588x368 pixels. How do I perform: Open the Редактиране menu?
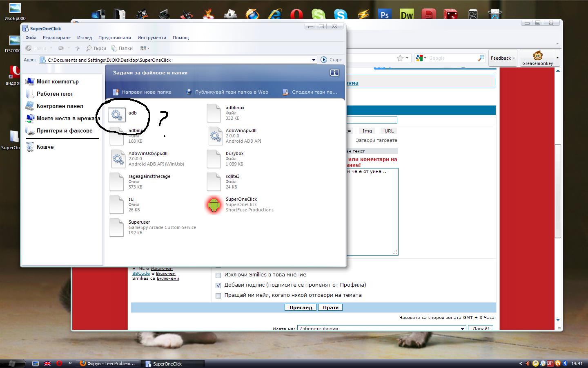tap(57, 38)
